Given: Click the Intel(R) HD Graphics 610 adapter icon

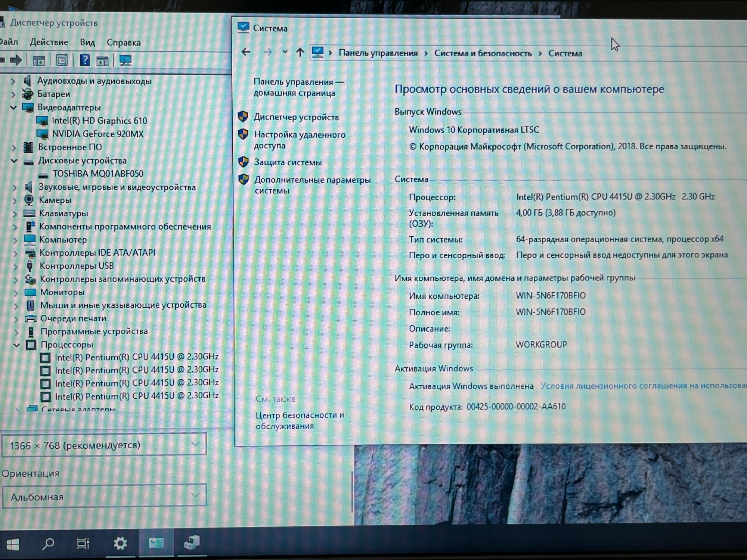Looking at the screenshot, I should coord(42,121).
